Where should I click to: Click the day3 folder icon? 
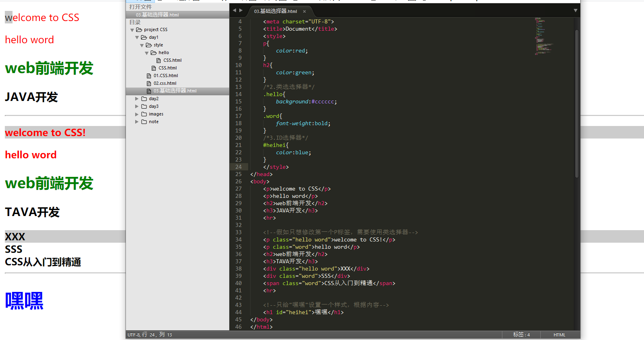coord(144,106)
